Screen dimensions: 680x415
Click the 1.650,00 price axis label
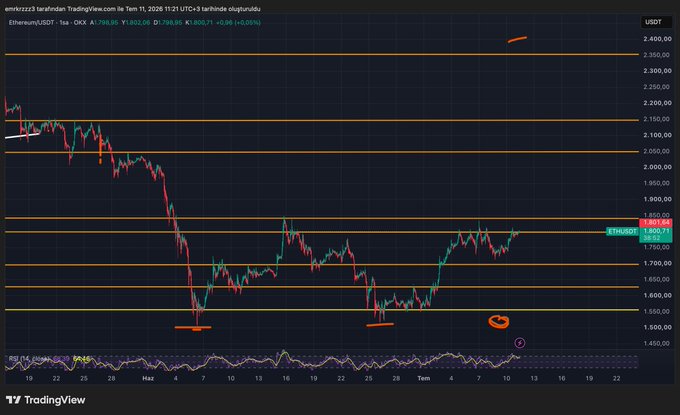pyautogui.click(x=657, y=279)
